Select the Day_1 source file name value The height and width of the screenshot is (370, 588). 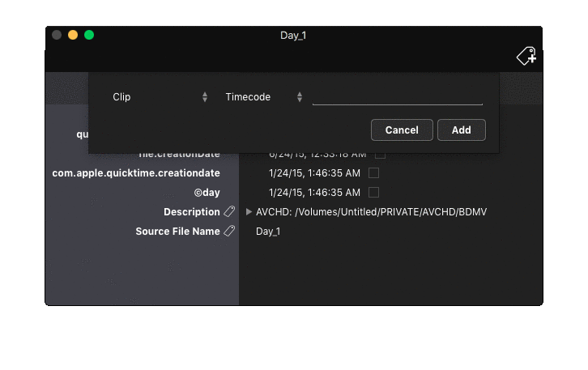(x=268, y=232)
